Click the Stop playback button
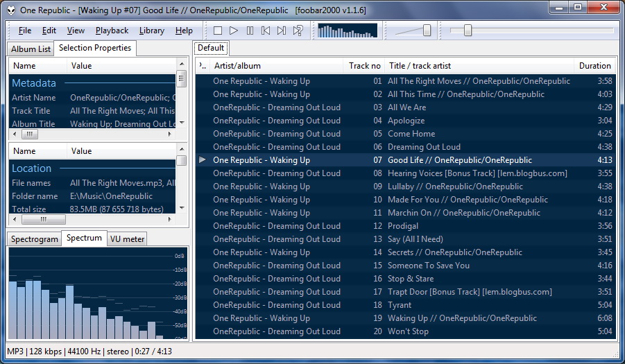Image resolution: width=625 pixels, height=364 pixels. pos(218,31)
